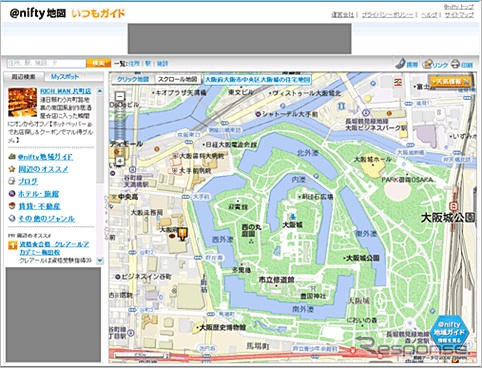This screenshot has width=482, height=368.
Task: Open the クレアール アカデミー recommendation link
Action: (54, 248)
